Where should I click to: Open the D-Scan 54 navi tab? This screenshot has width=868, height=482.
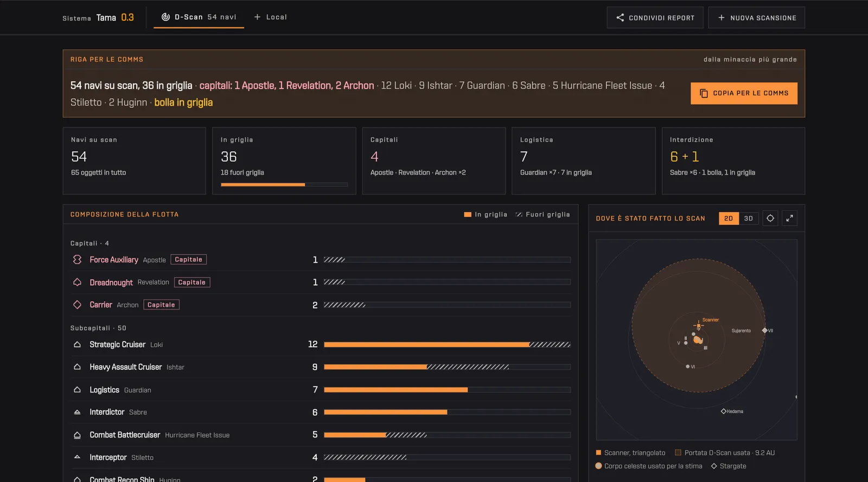coord(199,17)
